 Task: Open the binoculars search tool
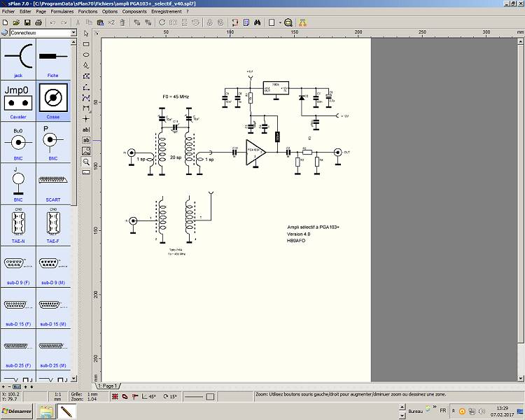coord(258,22)
